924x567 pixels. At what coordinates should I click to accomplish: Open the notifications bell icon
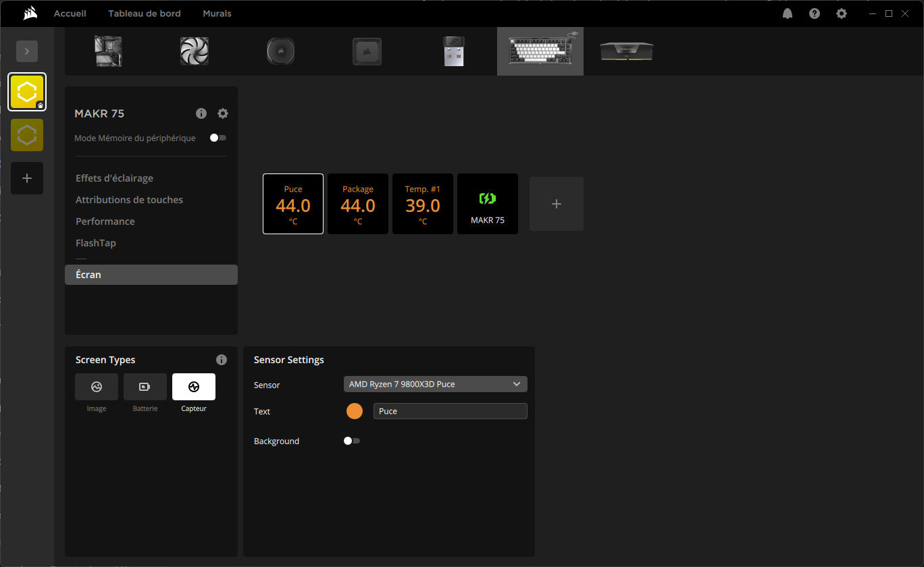(788, 13)
